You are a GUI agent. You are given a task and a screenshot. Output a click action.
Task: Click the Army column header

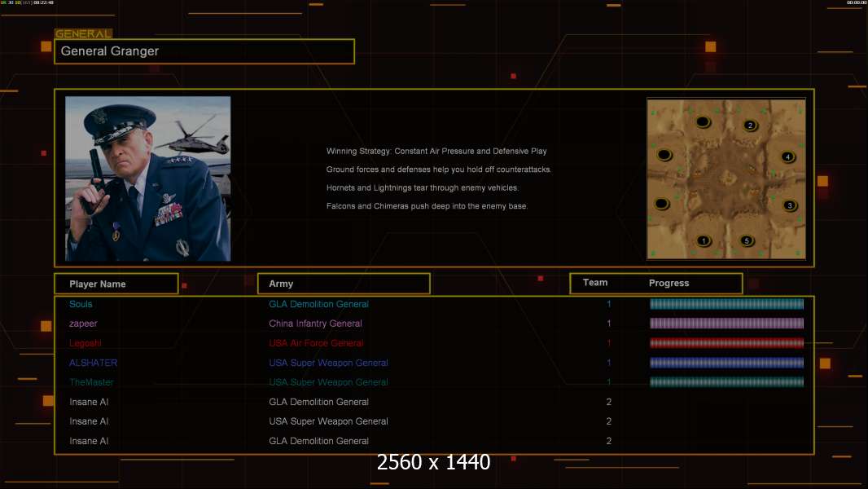pyautogui.click(x=344, y=284)
